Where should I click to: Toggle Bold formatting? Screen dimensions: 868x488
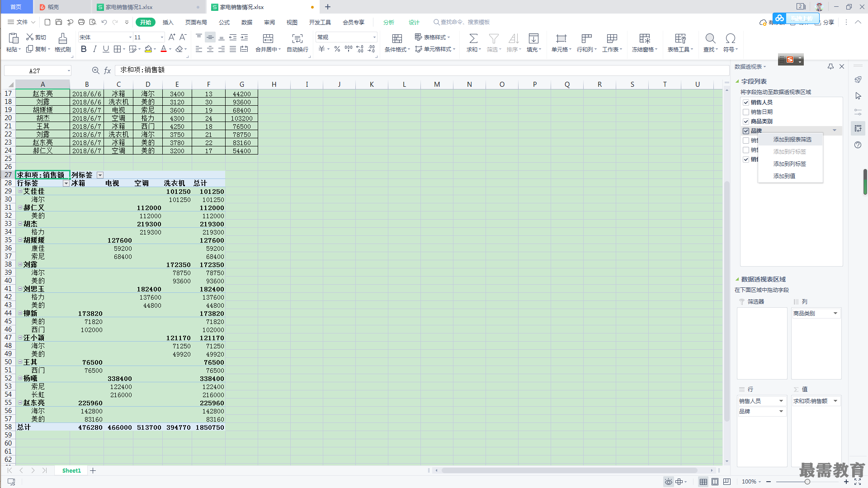[x=84, y=49]
